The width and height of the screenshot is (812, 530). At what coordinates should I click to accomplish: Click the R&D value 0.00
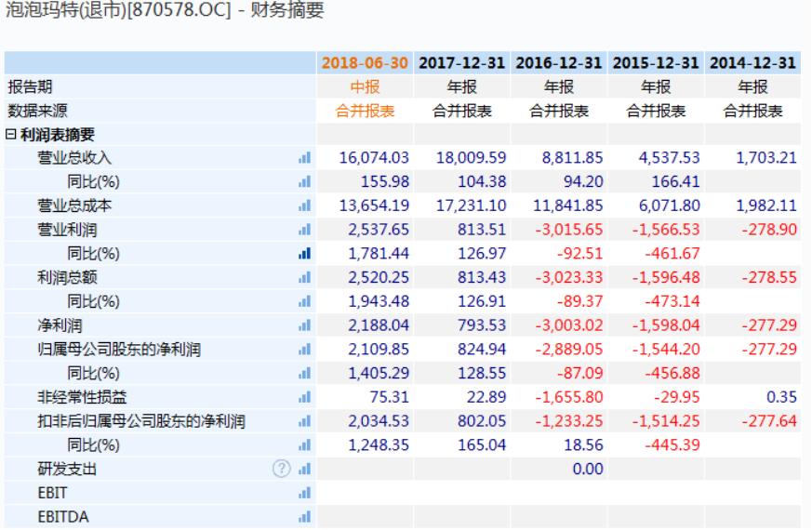(x=588, y=469)
